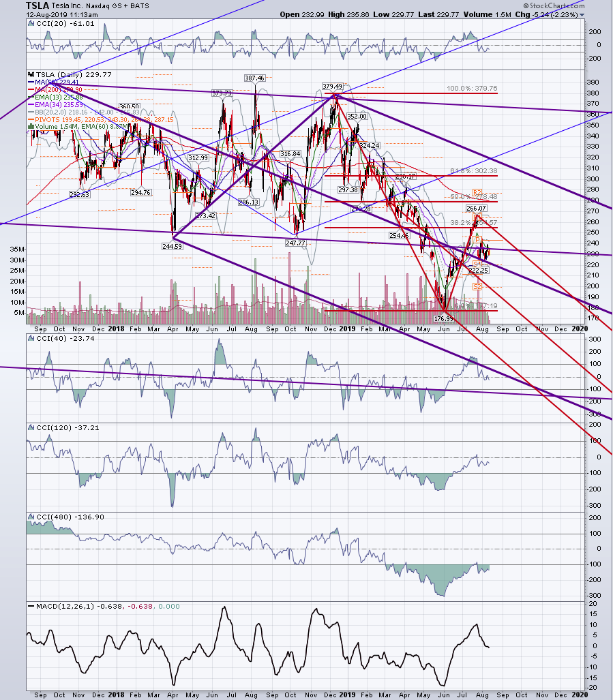Click the TSLA Daily candlestick icon
613x700 pixels.
pos(31,74)
